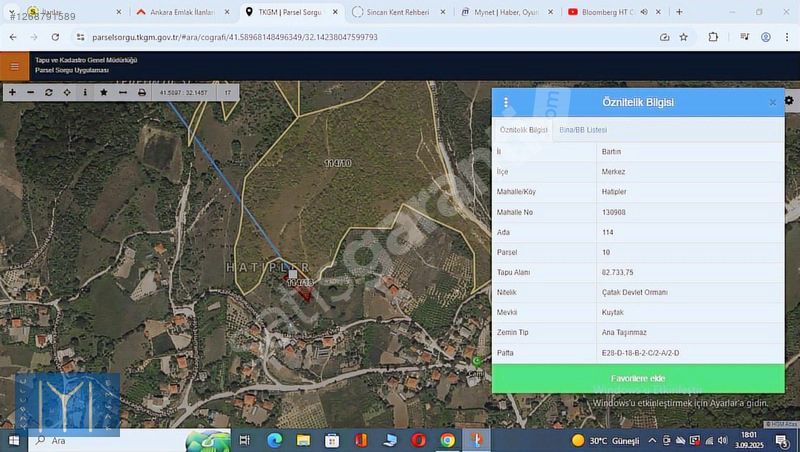This screenshot has width=800, height=452.
Task: Select the distance measure tool
Action: 122,92
